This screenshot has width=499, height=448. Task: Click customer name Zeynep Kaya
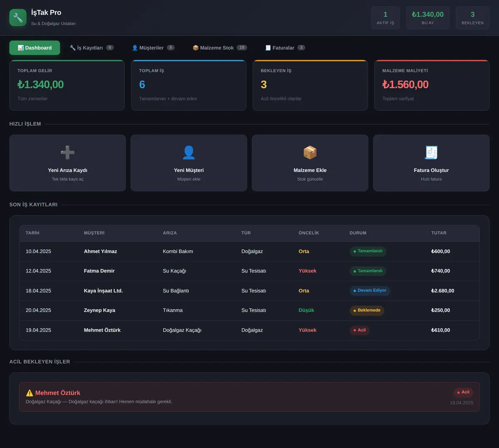(100, 310)
